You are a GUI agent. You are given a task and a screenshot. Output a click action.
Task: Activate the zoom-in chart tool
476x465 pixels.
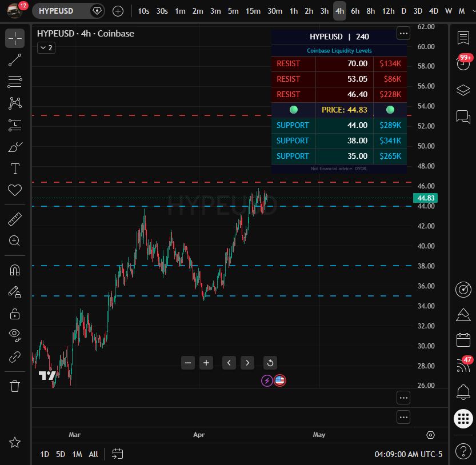(x=15, y=240)
